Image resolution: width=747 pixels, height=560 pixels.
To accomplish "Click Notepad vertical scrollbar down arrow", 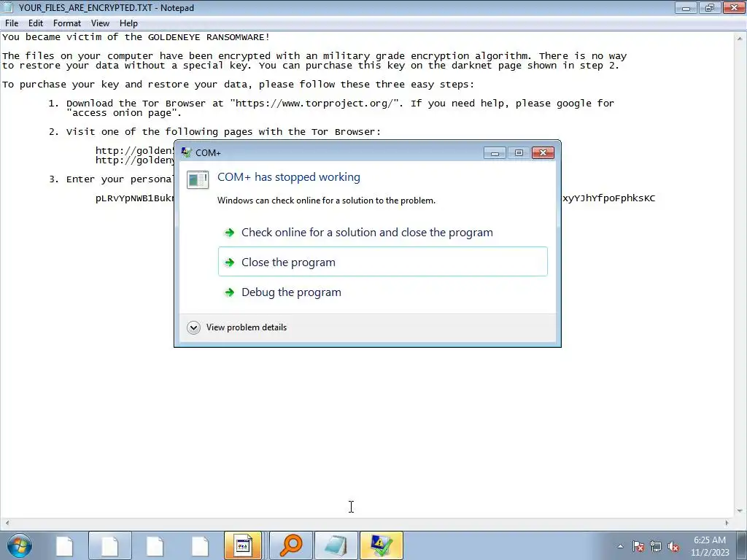I will (x=740, y=511).
